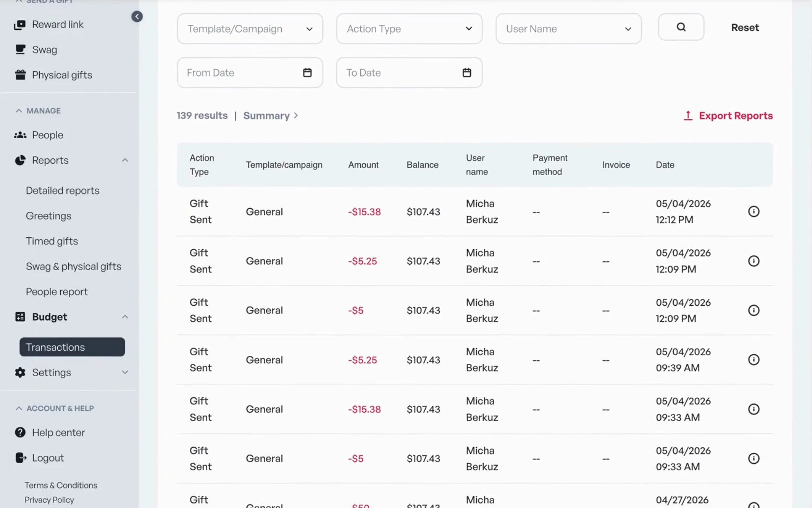Open Detailed reports

[x=62, y=191]
